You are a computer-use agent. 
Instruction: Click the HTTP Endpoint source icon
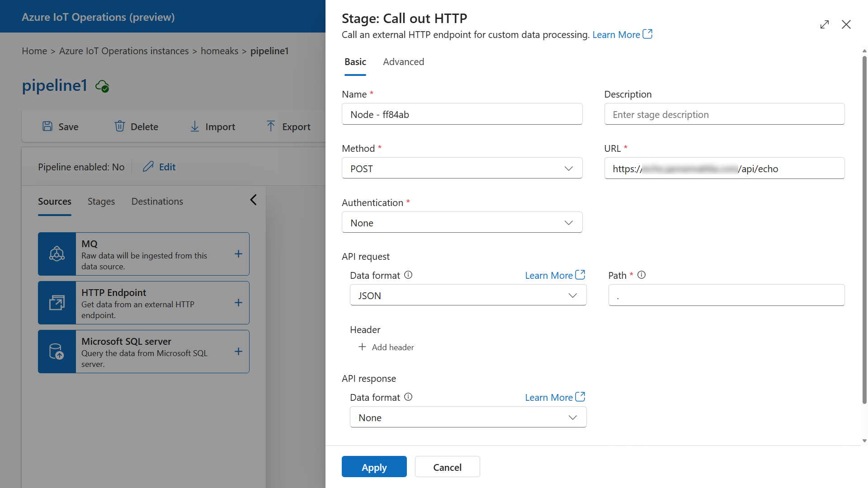(57, 303)
